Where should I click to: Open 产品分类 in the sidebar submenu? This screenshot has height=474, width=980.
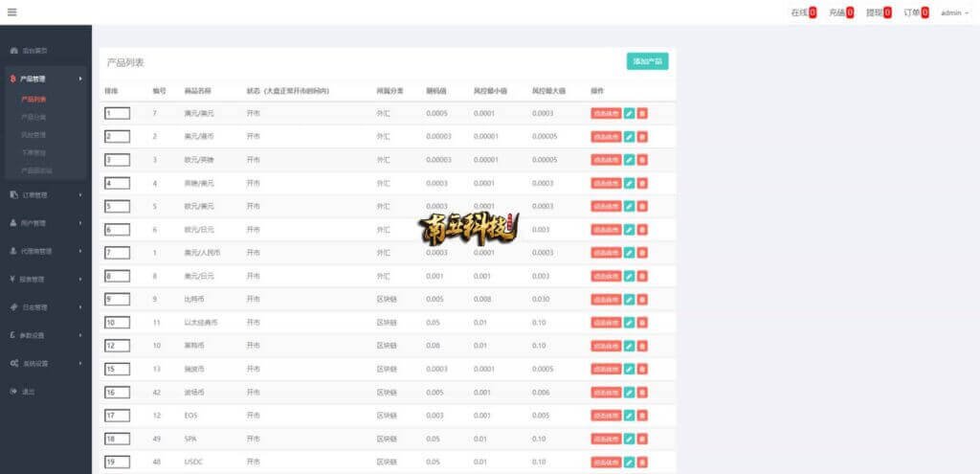[33, 117]
